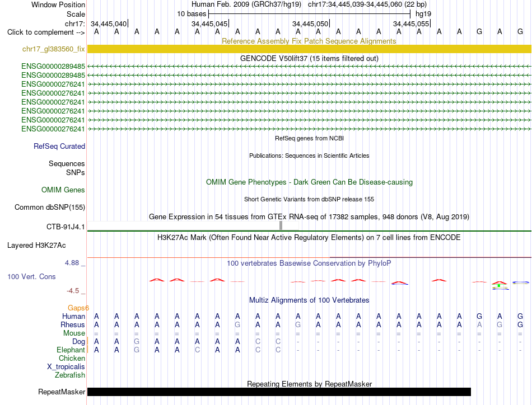Open Repeating Elements by RepeatMasker title
This screenshot has width=532, height=405.
click(309, 384)
